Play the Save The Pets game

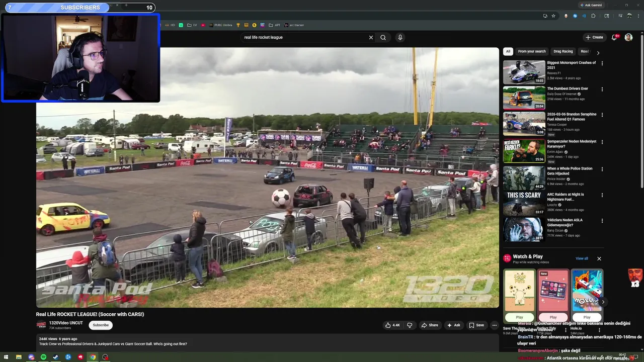(519, 317)
